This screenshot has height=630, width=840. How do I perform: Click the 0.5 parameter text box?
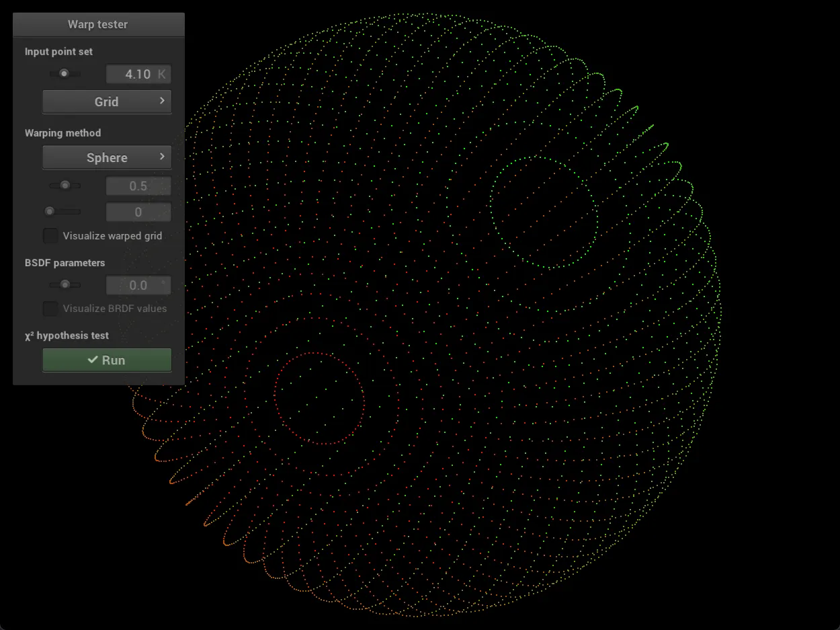pos(138,186)
